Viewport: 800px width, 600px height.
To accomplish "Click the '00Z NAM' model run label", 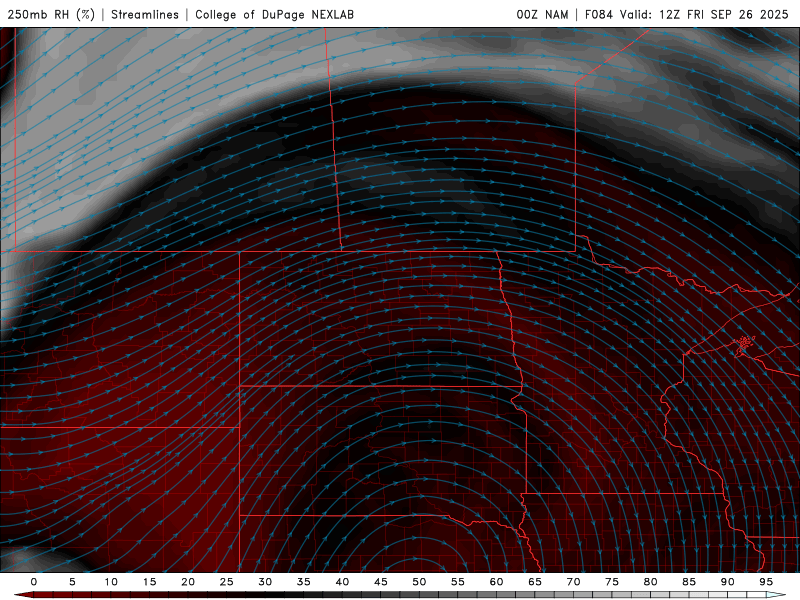I will coord(542,14).
